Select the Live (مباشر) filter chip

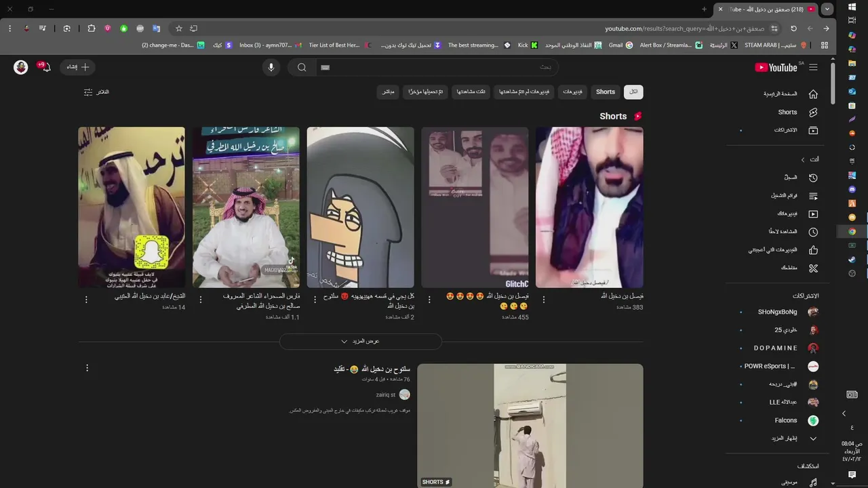[x=388, y=92]
